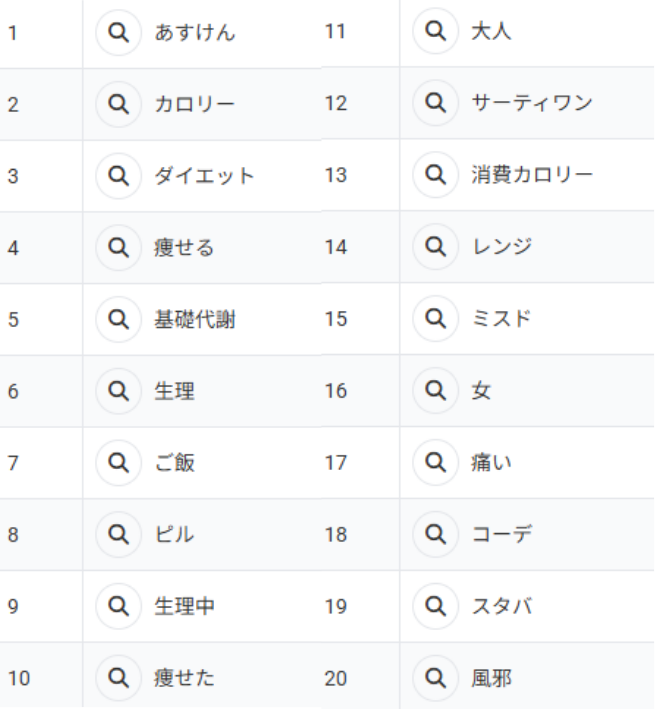
Task: Open the keyword 痩せる
Action: (x=184, y=248)
